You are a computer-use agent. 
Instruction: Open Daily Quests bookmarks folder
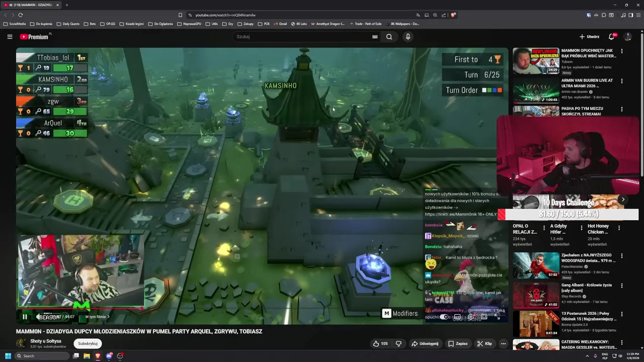coord(68,24)
